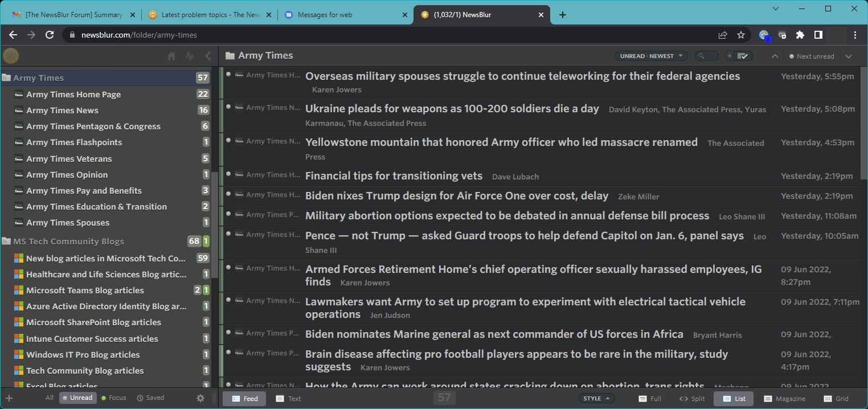Open the Chrome side panel icon
The image size is (868, 409).
pyautogui.click(x=818, y=35)
